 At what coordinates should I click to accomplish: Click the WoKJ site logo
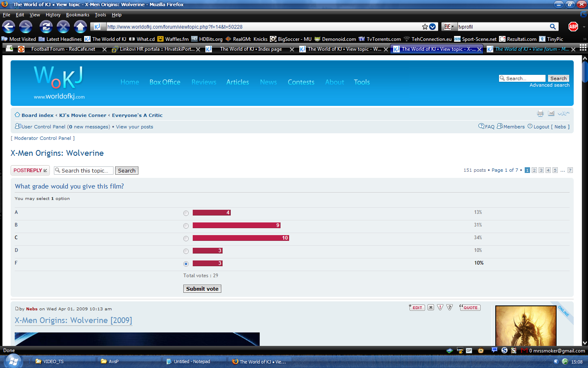click(x=59, y=83)
